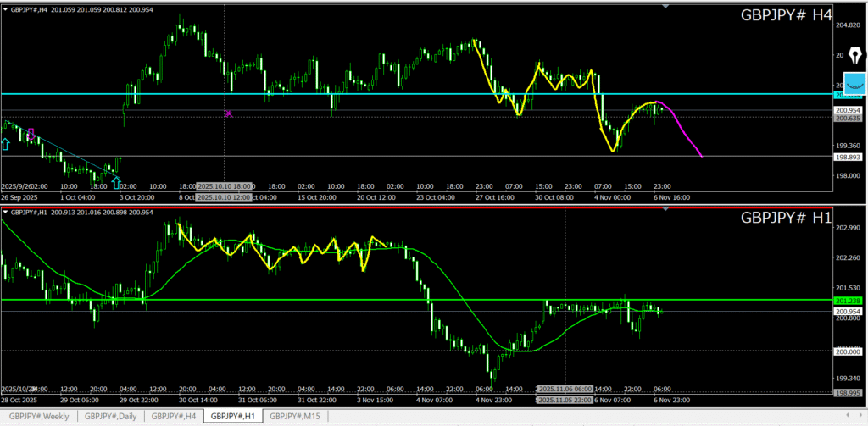The image size is (868, 426).
Task: Switch to the GBPJPY#,Daily tab
Action: click(110, 416)
